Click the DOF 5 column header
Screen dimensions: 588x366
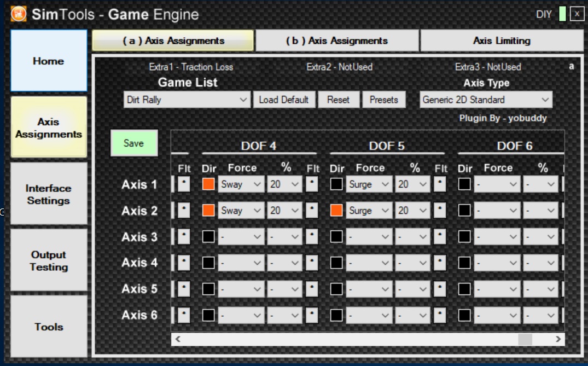click(387, 146)
